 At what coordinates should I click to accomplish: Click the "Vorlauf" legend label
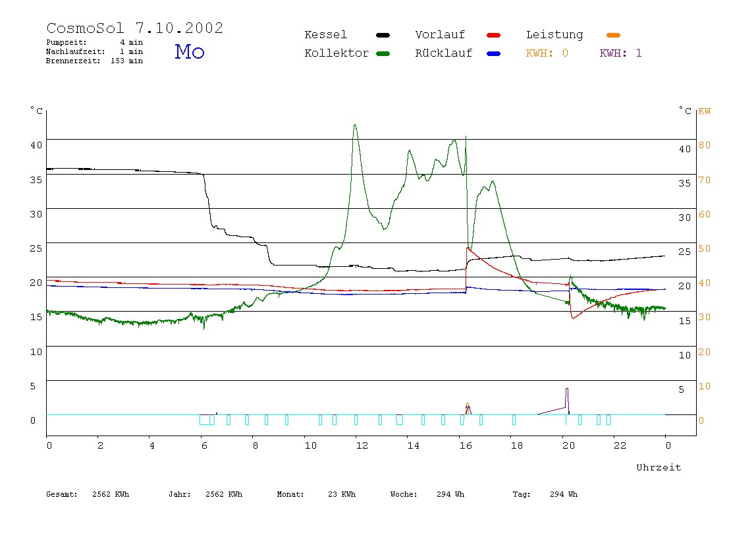[x=440, y=35]
